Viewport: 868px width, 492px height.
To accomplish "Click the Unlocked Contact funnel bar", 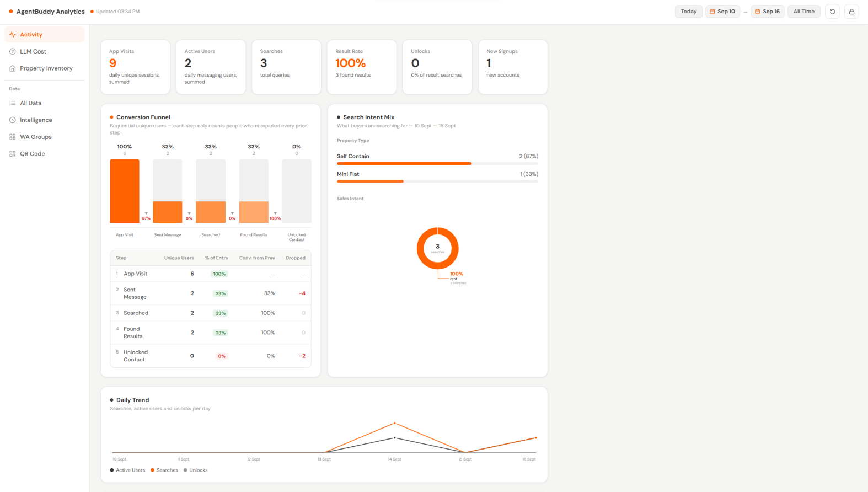I will 297,191.
